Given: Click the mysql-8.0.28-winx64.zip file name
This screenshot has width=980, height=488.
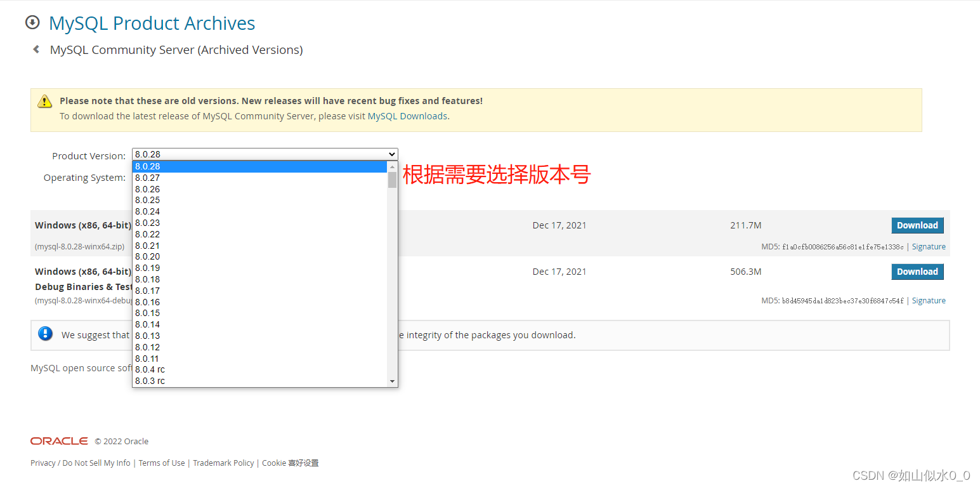Looking at the screenshot, I should tap(80, 247).
